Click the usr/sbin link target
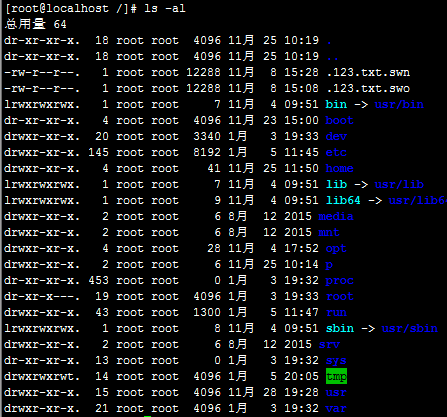The height and width of the screenshot is (417, 447). [409, 328]
